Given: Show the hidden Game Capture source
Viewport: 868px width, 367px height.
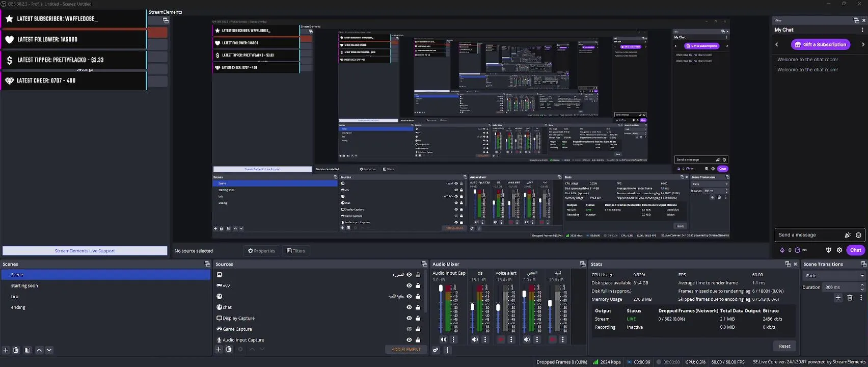Looking at the screenshot, I should coord(409,329).
